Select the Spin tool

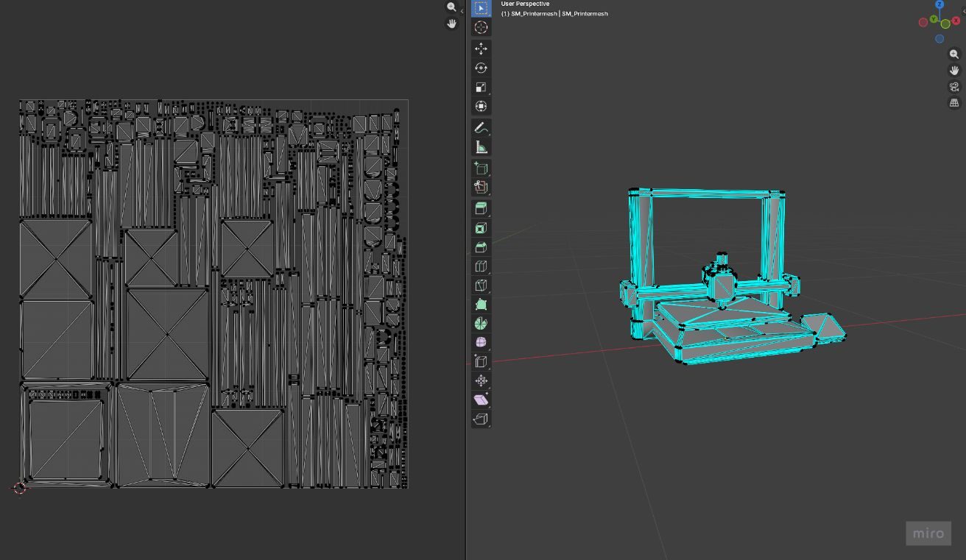pos(481,324)
